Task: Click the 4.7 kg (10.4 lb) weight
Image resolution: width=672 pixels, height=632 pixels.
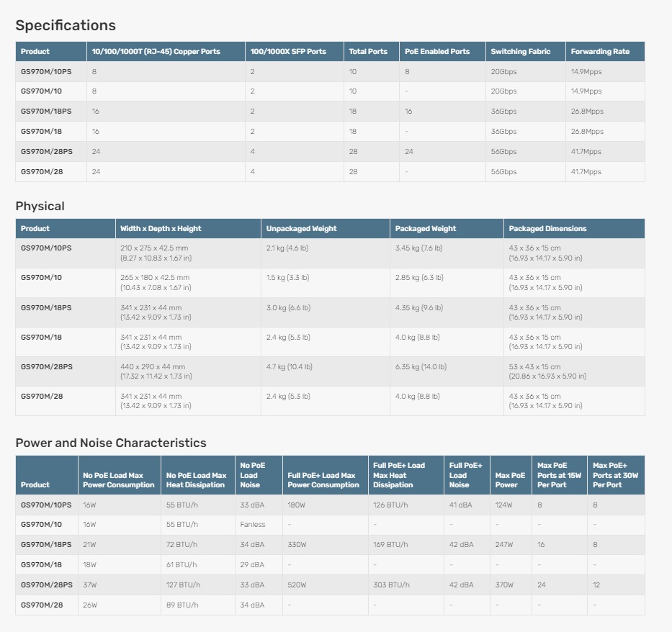Action: tap(290, 366)
